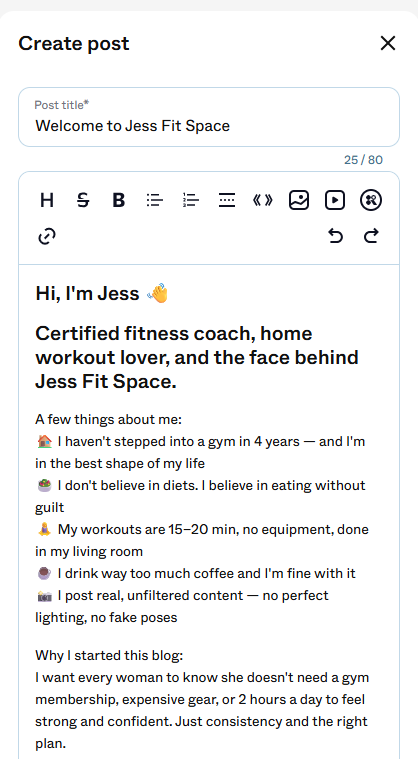Open the circular embed icon
This screenshot has width=418, height=759.
371,200
